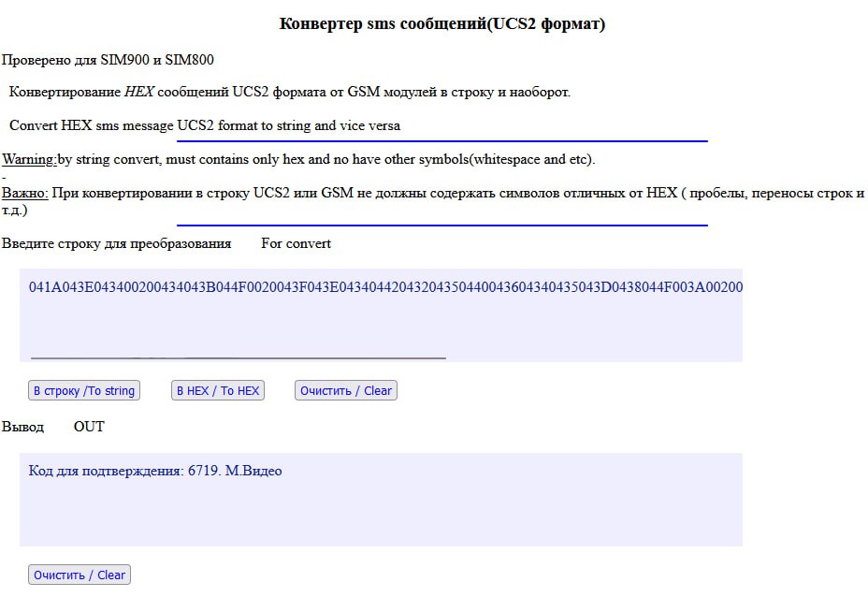Click the input area's horizontal scrollbar
Screen dimensions: 868x597
[239, 357]
